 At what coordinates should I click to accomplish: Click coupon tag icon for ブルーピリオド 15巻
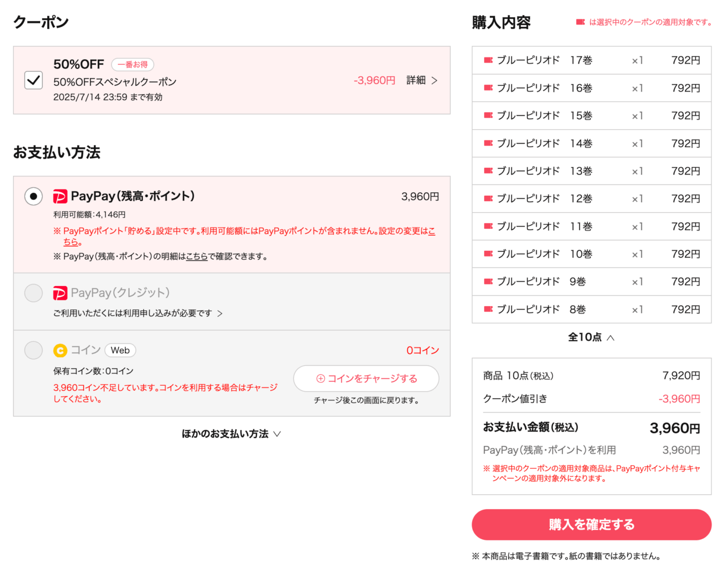(488, 115)
